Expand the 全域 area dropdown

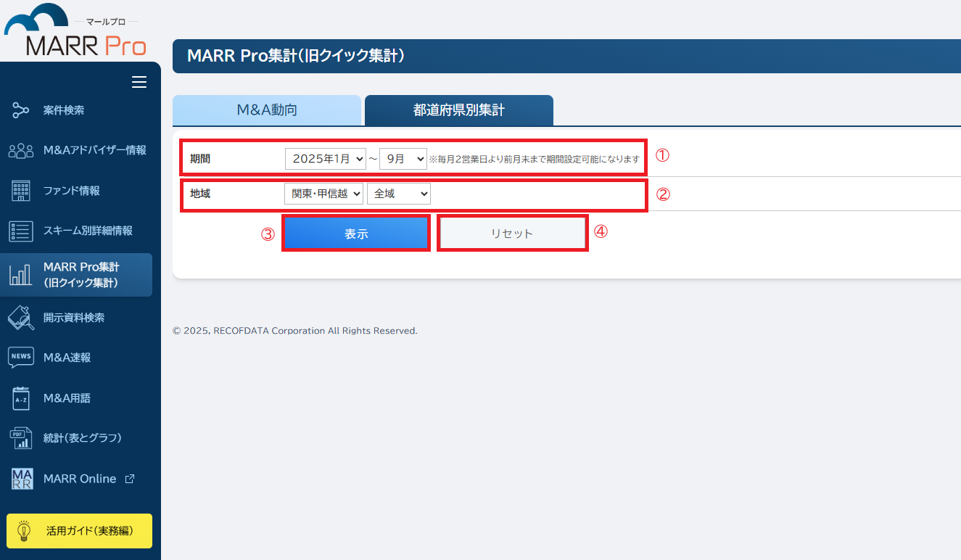click(x=399, y=194)
